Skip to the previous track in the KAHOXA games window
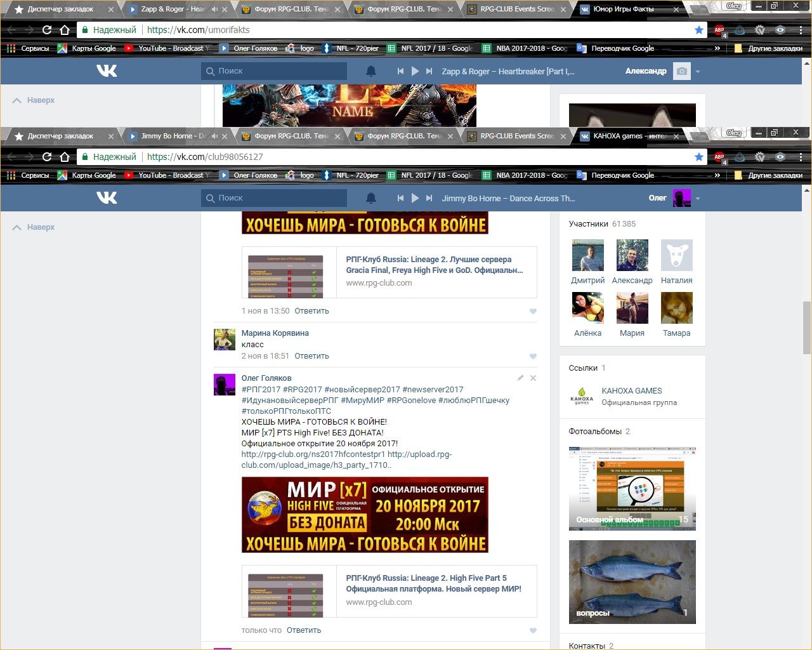The width and height of the screenshot is (812, 650). [400, 198]
